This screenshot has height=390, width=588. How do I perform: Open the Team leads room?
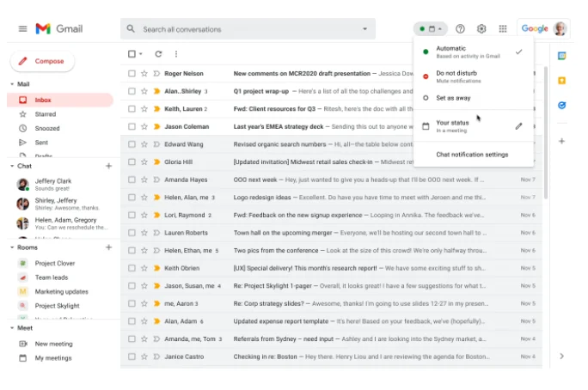pos(52,277)
